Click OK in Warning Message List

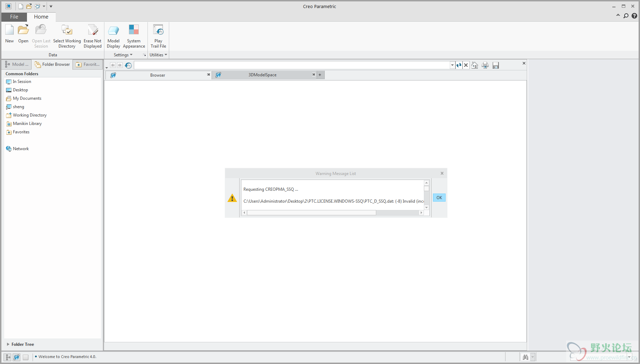click(439, 198)
